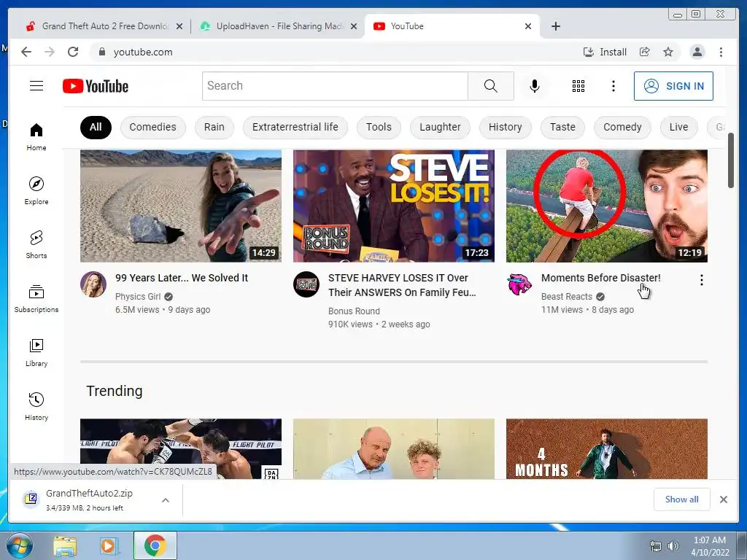Image resolution: width=747 pixels, height=560 pixels.
Task: Select the Taste filter chip
Action: [562, 127]
